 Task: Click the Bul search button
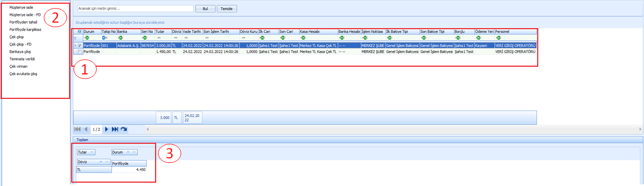pos(205,9)
